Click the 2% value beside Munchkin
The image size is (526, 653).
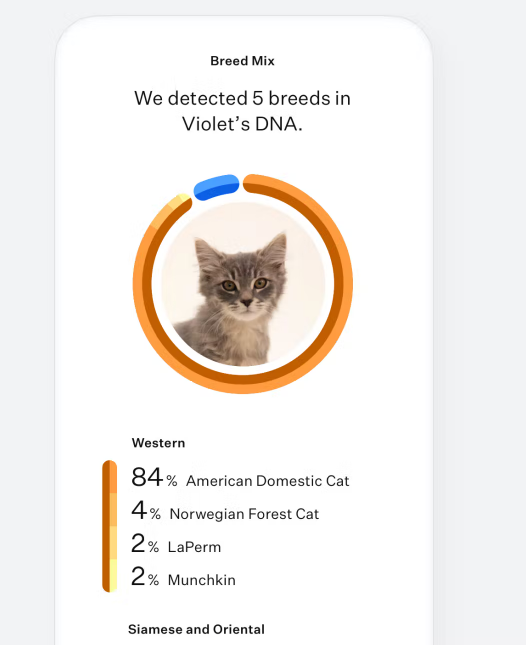[145, 576]
